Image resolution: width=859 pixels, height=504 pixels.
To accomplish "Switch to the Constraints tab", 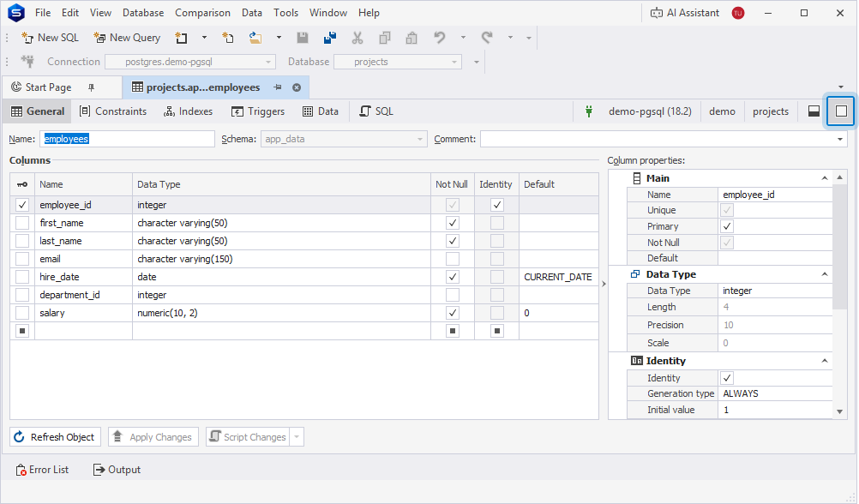I will point(113,111).
